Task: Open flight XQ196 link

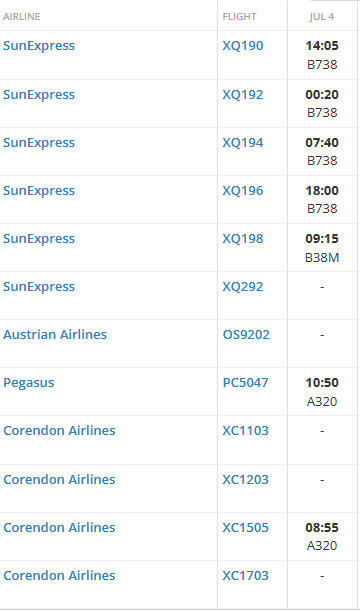Action: [x=243, y=191]
